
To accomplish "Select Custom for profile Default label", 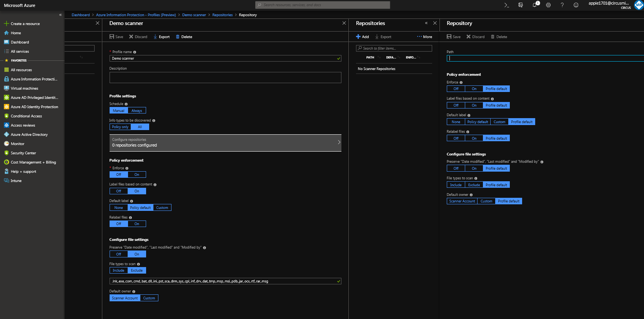I will [162, 208].
